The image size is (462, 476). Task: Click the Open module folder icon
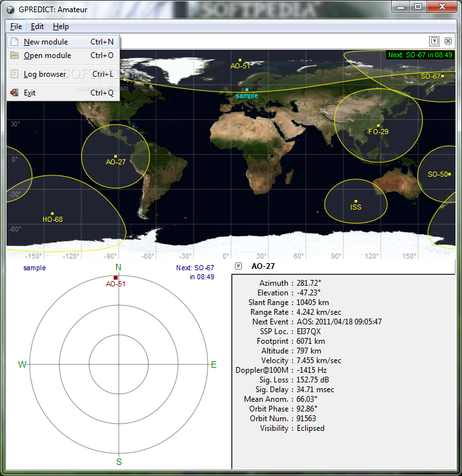click(14, 55)
